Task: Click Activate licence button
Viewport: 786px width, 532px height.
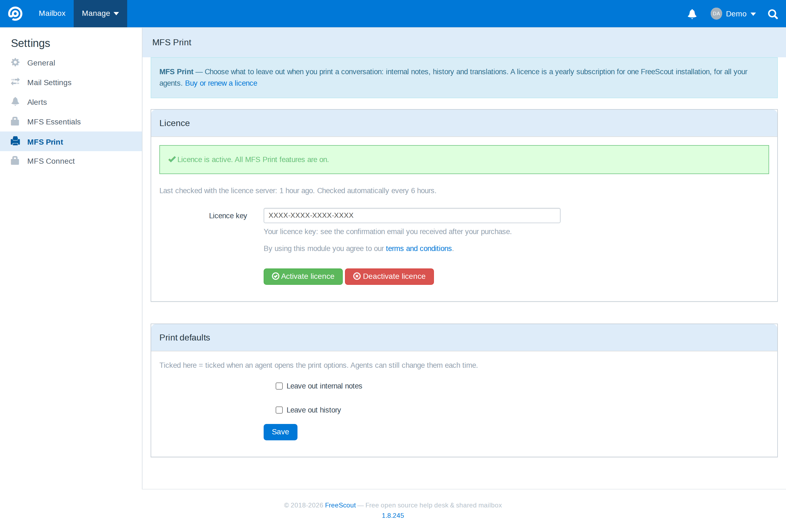Action: pos(303,276)
